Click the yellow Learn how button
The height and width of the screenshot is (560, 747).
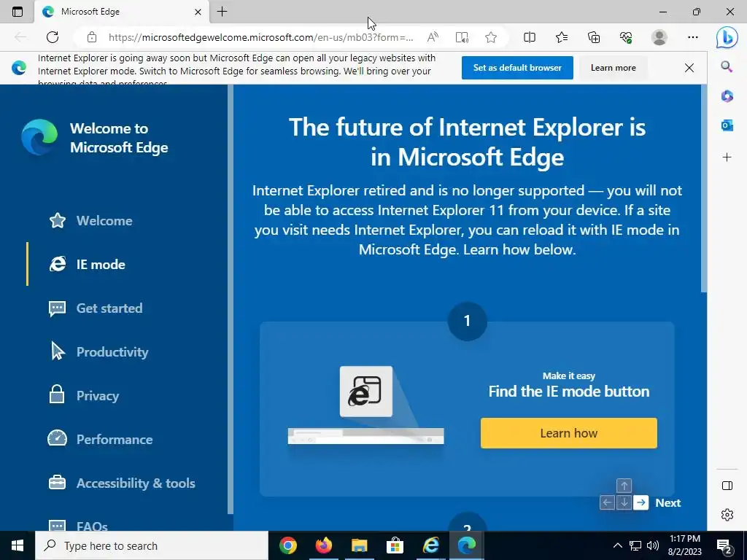point(569,433)
